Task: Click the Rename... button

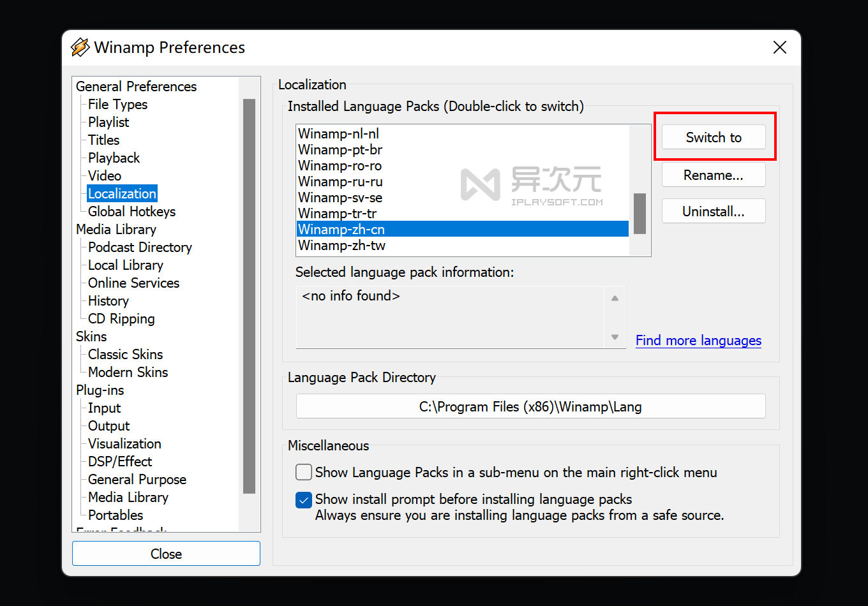Action: tap(713, 175)
